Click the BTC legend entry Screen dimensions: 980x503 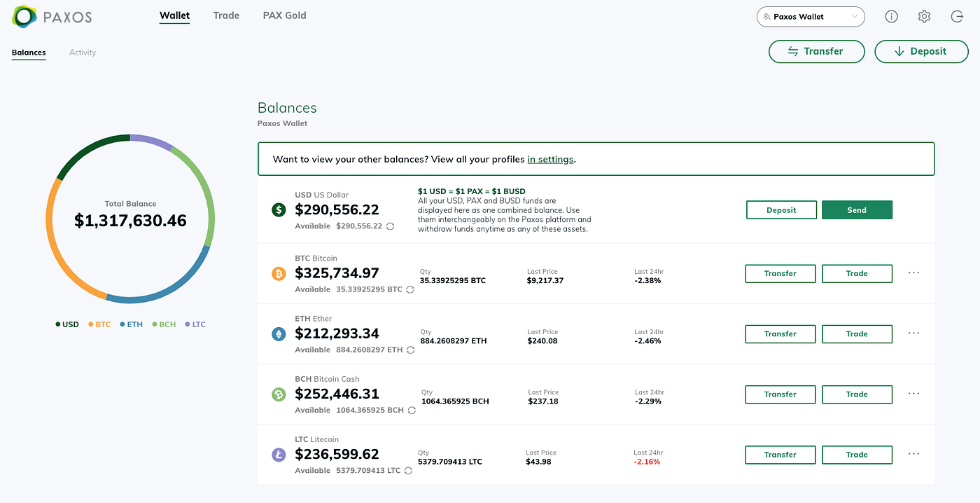(99, 324)
